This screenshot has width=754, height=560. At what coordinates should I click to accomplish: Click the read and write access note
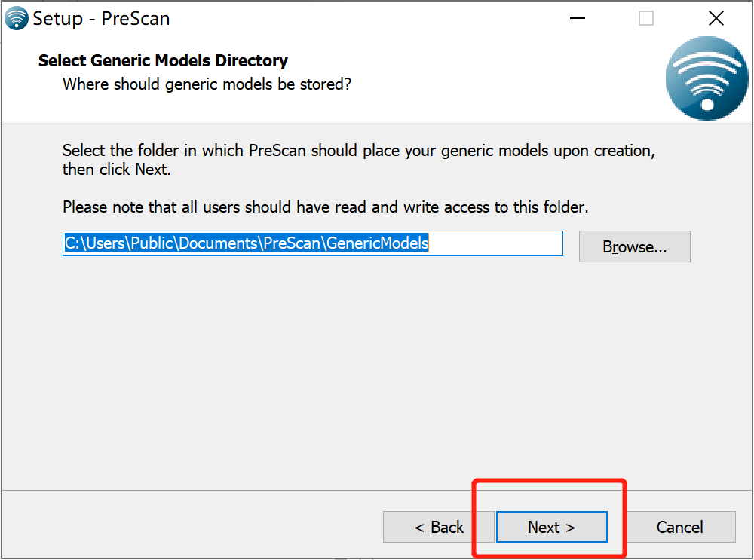click(326, 207)
